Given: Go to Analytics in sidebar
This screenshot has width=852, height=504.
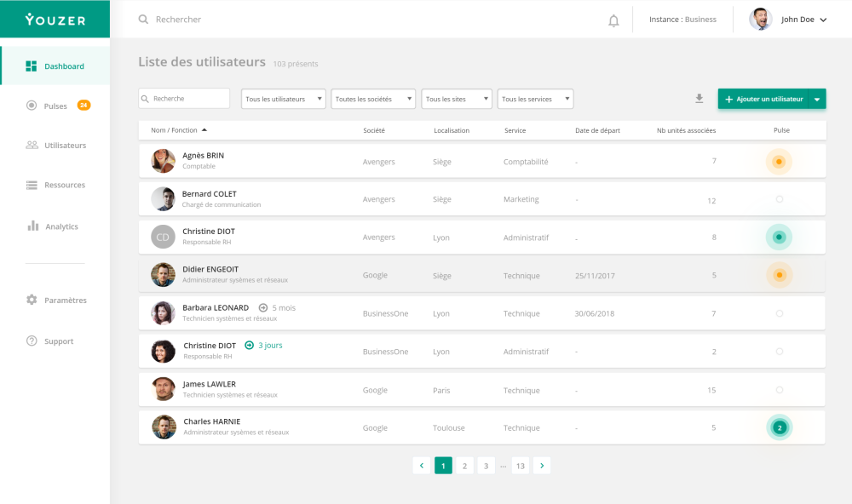Looking at the screenshot, I should (61, 226).
